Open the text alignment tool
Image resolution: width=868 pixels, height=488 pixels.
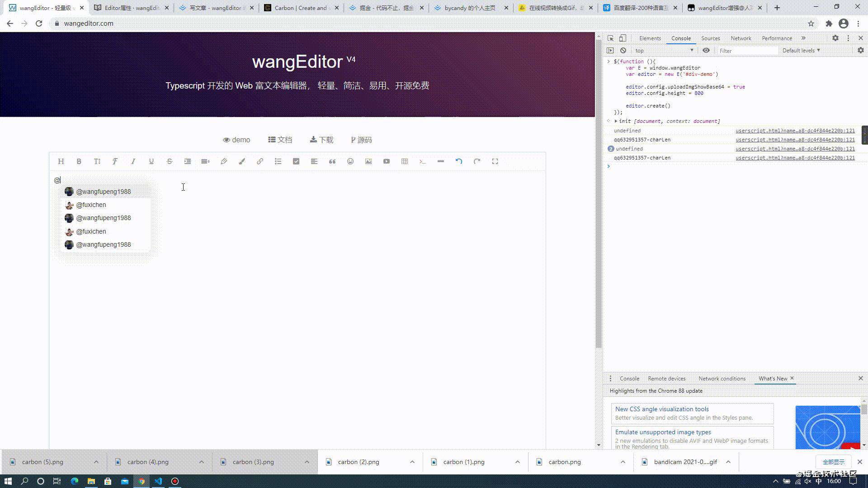coord(314,161)
